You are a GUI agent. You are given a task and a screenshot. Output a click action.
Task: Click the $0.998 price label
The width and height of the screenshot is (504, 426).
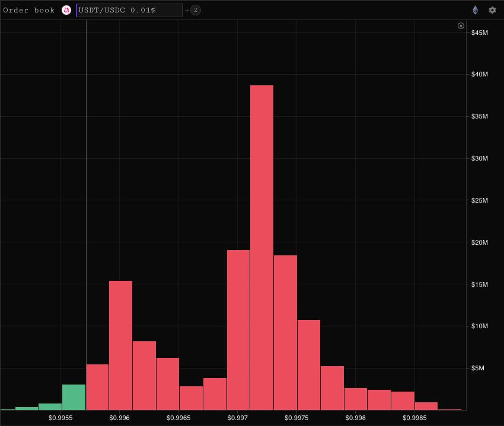click(x=355, y=418)
